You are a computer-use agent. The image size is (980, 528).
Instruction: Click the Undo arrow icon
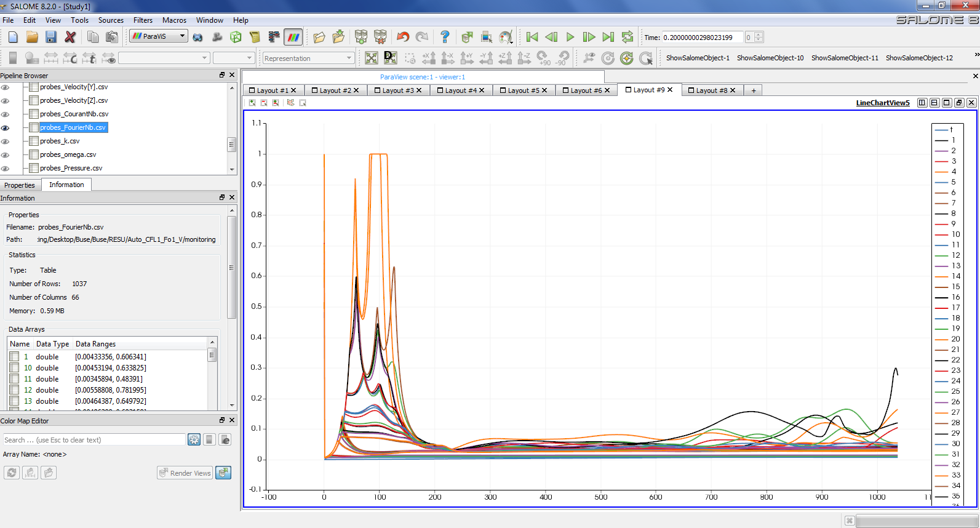click(x=403, y=37)
